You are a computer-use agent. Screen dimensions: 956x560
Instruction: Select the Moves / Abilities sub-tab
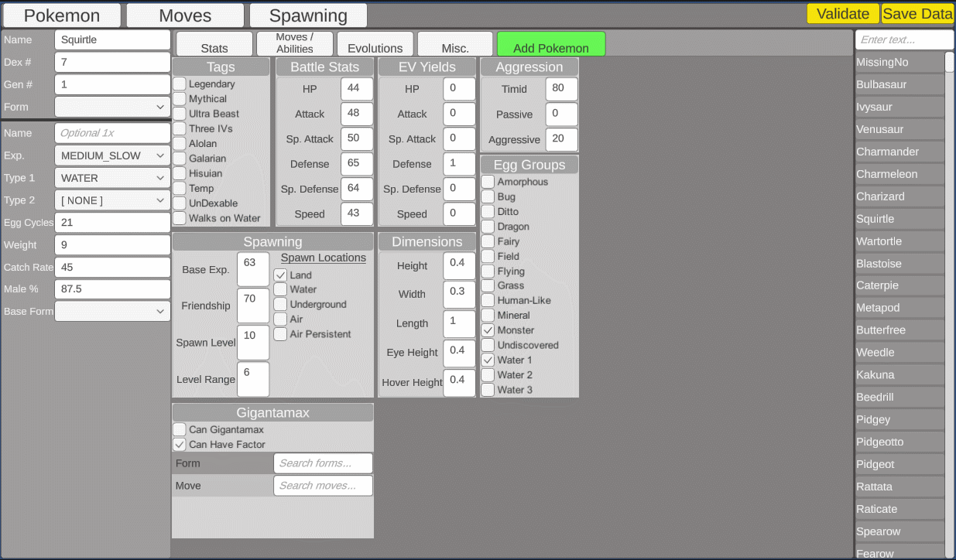295,43
